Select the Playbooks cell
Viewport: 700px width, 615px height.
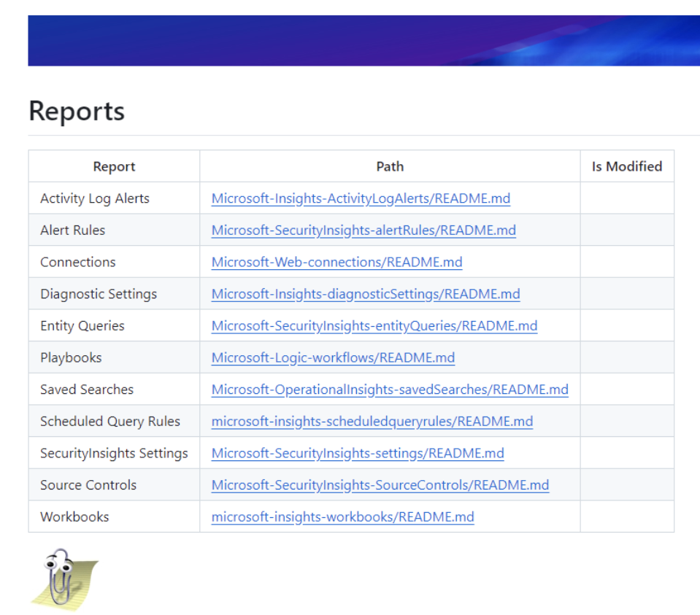pos(114,357)
